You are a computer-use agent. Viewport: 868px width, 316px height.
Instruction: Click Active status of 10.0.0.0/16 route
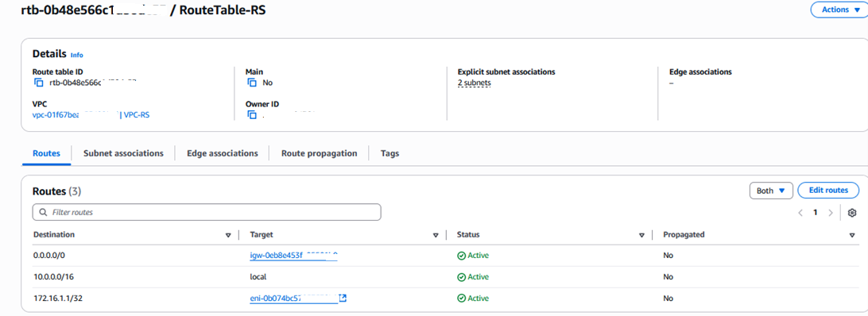[473, 277]
